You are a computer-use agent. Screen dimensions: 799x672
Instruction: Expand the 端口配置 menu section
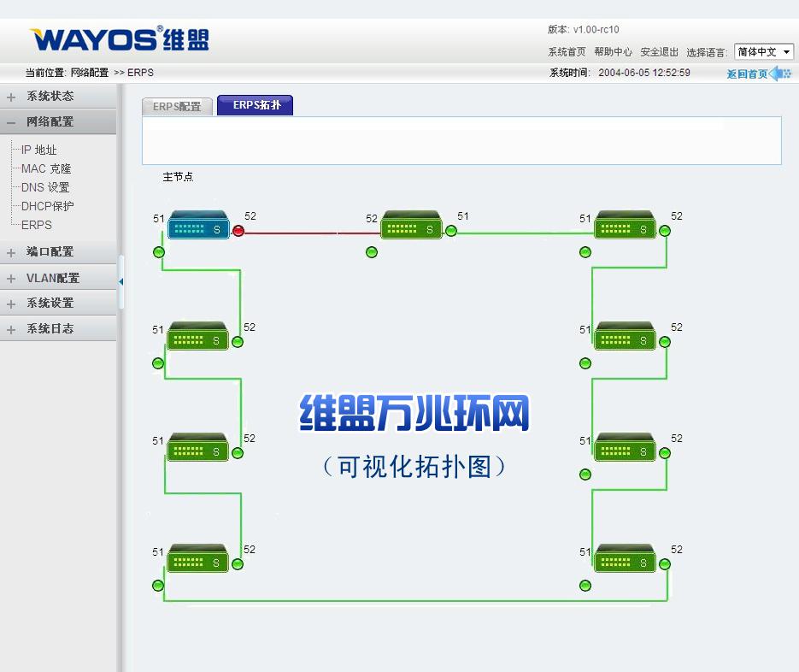[58, 252]
